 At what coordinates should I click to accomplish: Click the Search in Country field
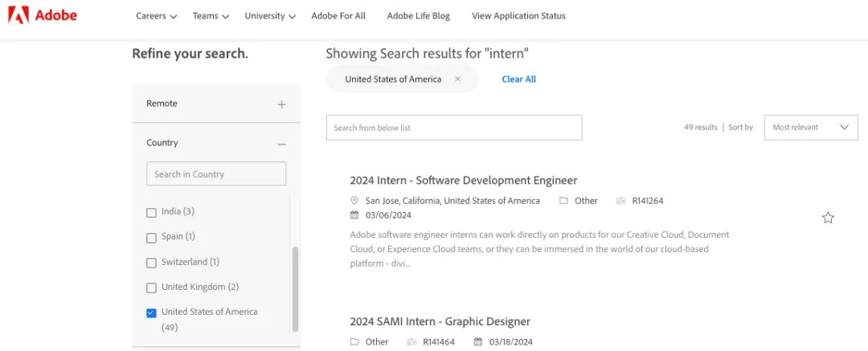pos(216,173)
